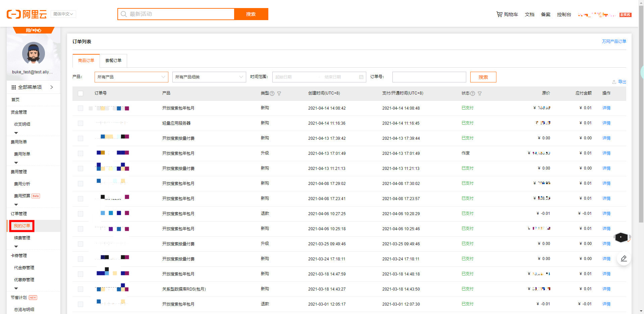Toggle the select-all orders checkbox

[x=80, y=93]
